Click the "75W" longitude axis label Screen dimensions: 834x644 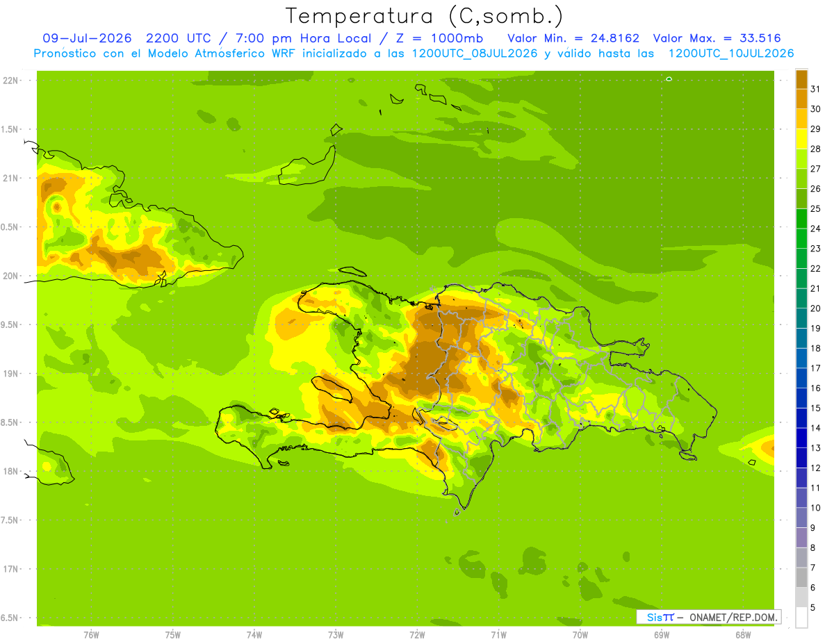(x=173, y=634)
